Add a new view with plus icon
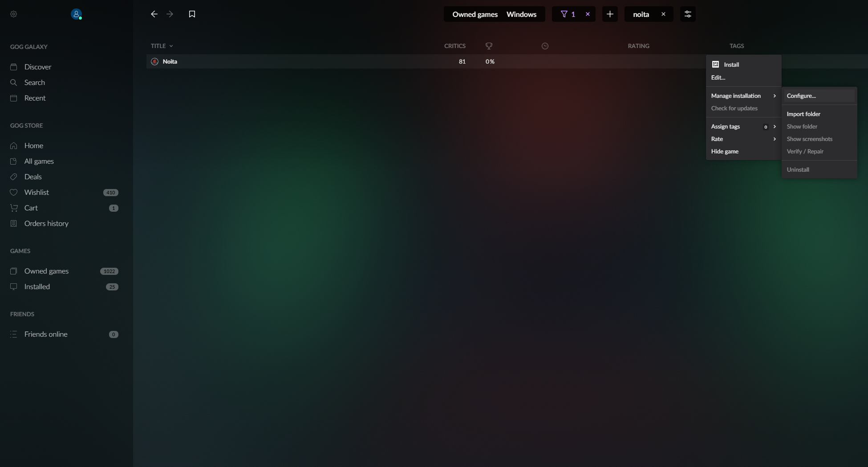 [x=609, y=14]
